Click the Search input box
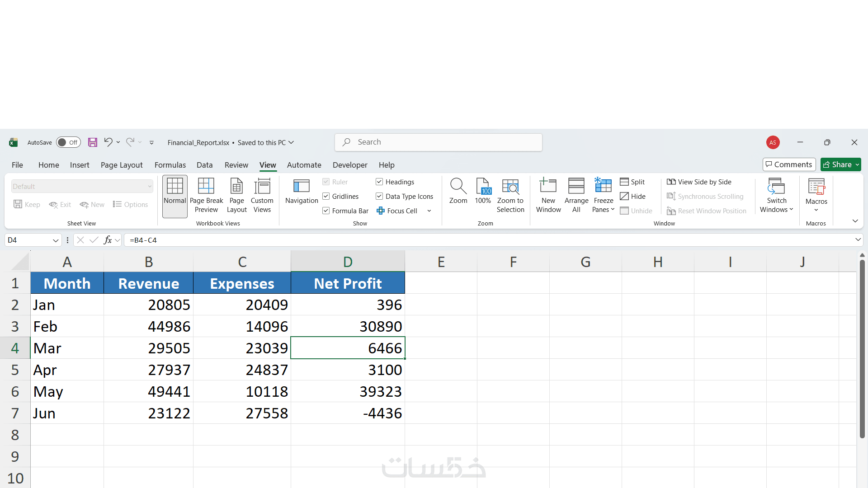Screen dimensions: 868x488 439,142
